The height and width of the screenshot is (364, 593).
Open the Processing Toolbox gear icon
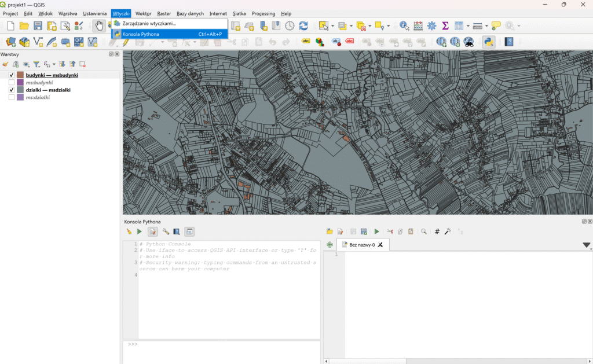tap(431, 25)
